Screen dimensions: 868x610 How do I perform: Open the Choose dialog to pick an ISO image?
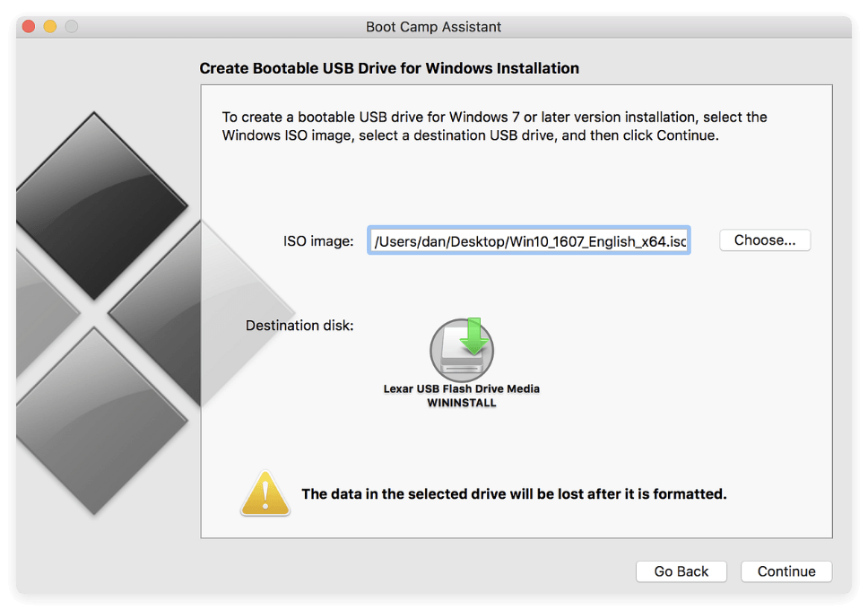(x=764, y=240)
